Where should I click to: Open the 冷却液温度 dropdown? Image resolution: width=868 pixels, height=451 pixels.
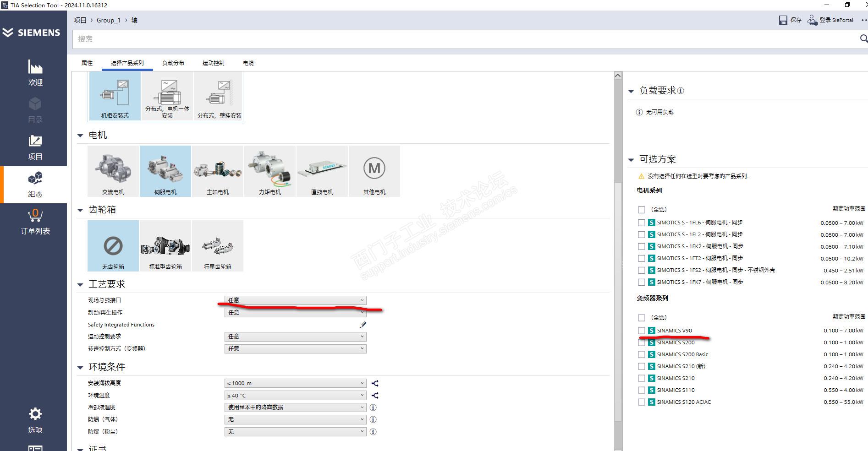(x=296, y=408)
